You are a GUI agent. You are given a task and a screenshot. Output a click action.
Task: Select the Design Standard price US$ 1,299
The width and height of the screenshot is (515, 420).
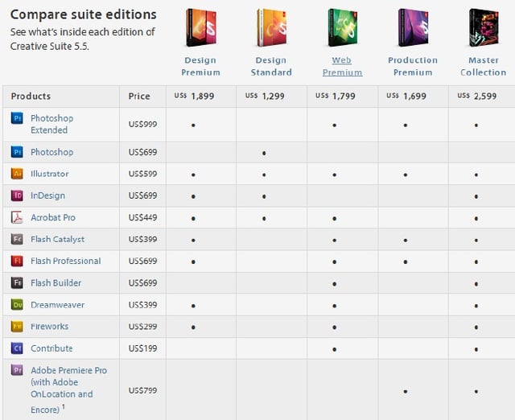(265, 96)
